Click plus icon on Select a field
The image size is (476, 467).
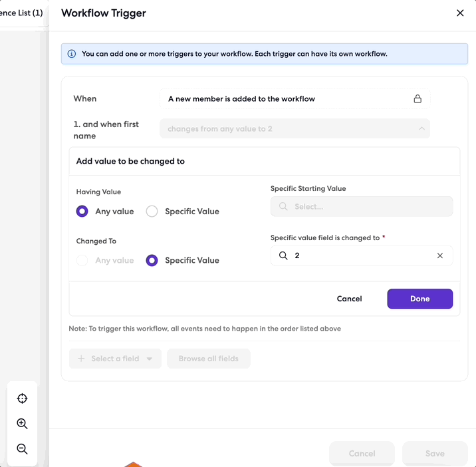(x=81, y=359)
